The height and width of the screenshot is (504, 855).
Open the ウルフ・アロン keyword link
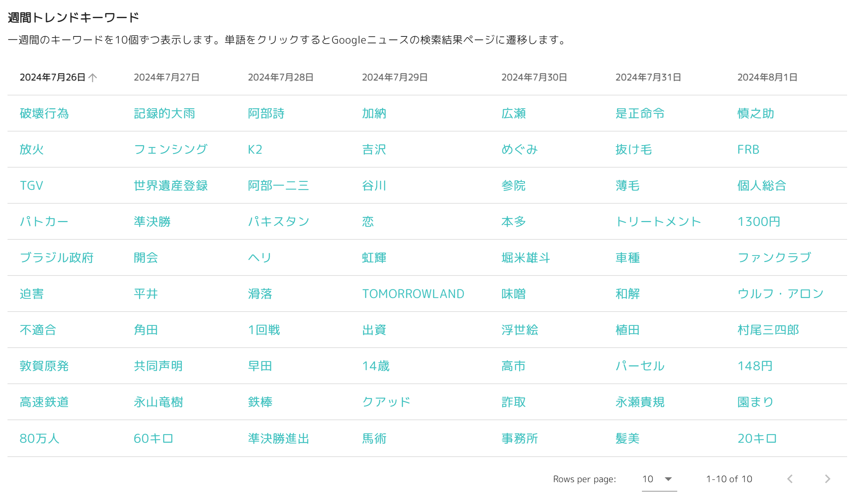point(781,294)
